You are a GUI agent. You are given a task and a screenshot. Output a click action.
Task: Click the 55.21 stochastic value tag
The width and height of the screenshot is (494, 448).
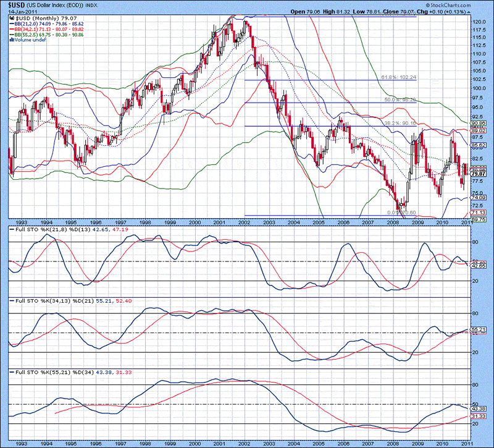pos(478,329)
